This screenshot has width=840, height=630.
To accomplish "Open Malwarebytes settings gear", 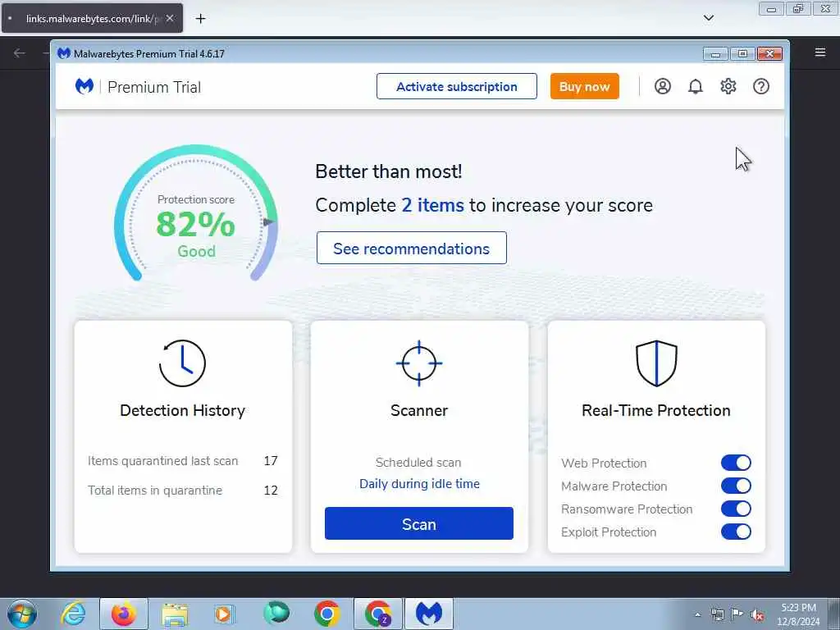I will pyautogui.click(x=728, y=86).
